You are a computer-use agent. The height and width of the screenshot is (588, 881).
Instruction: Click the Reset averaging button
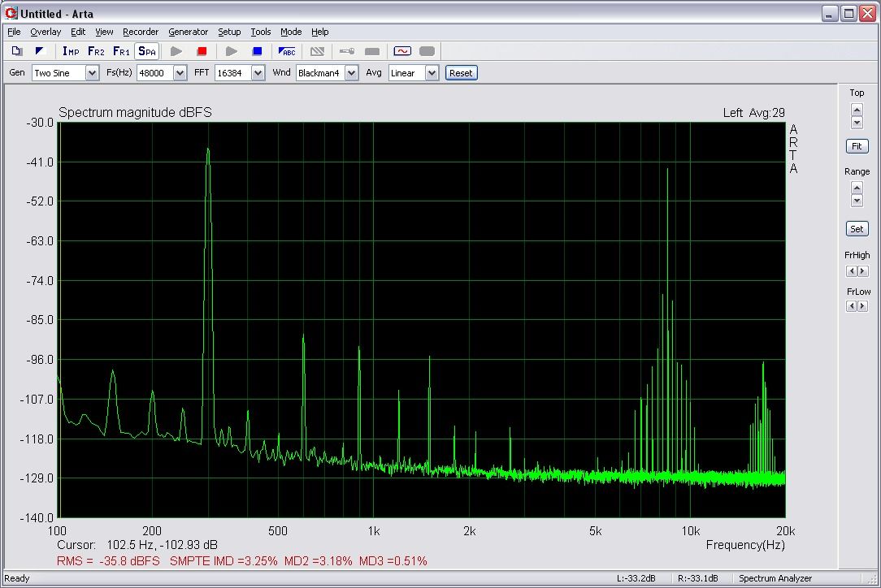click(461, 73)
